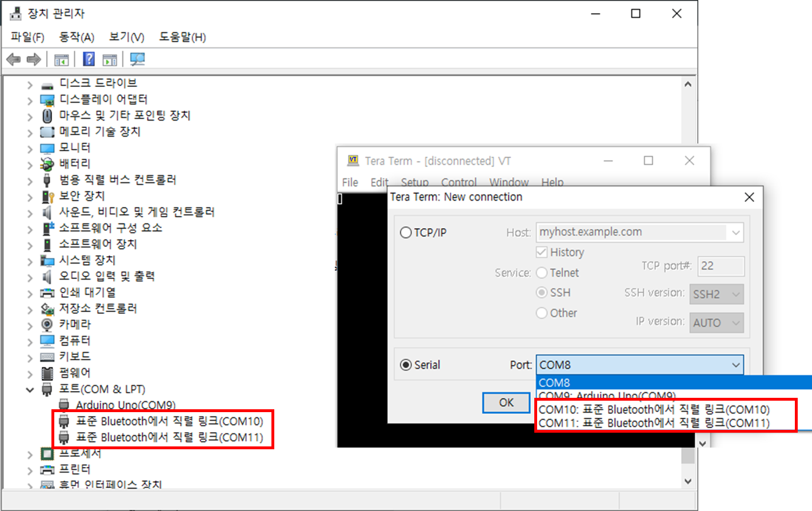The height and width of the screenshot is (511, 812).
Task: Select the 카메라 camera device icon
Action: pyautogui.click(x=47, y=325)
